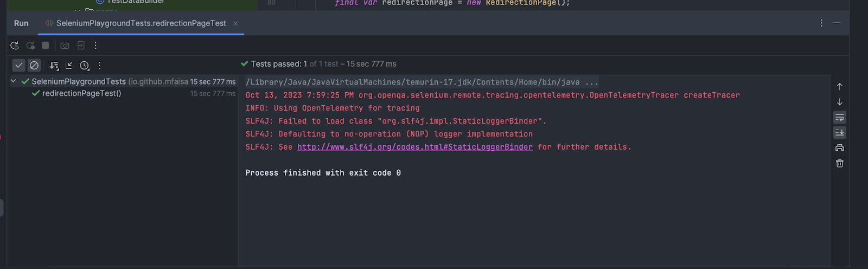The image size is (868, 269).
Task: Rerun the redirectionPageTest run
Action: pos(15,46)
